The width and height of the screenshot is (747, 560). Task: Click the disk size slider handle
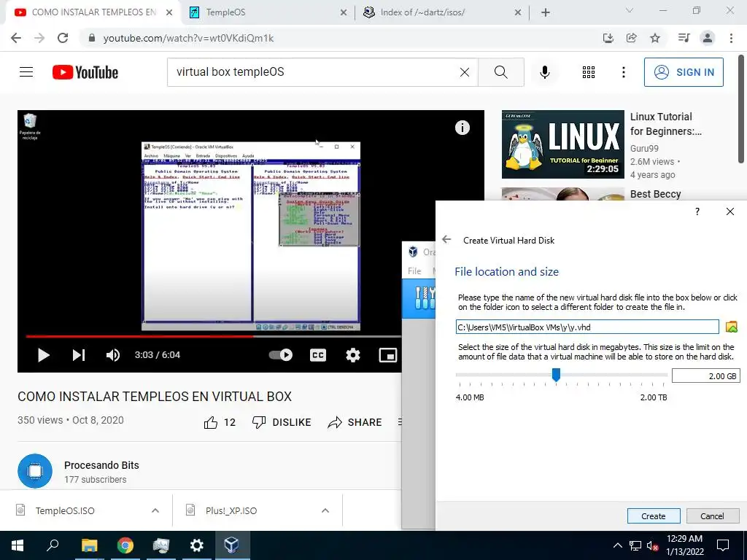[556, 375]
